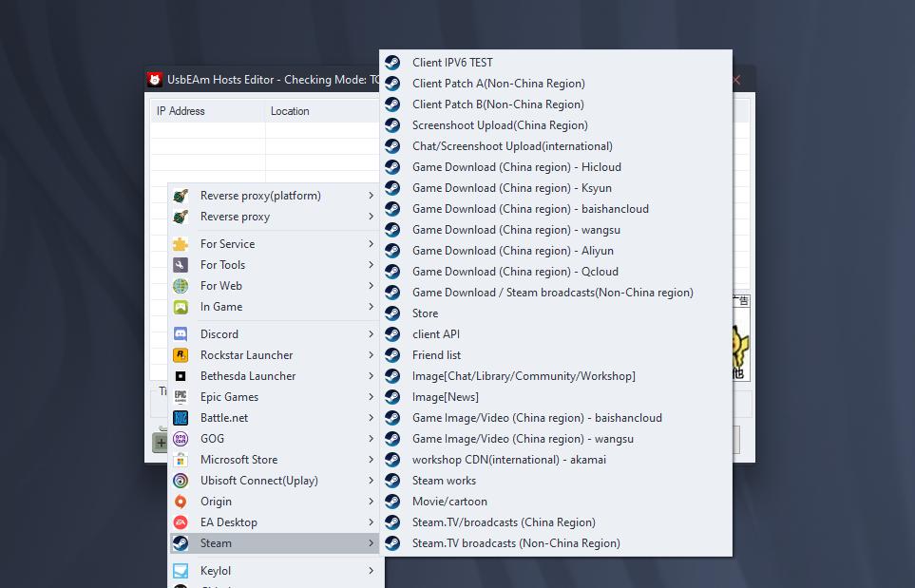The width and height of the screenshot is (915, 588).
Task: Expand the Keylol submenu arrow
Action: click(x=371, y=571)
